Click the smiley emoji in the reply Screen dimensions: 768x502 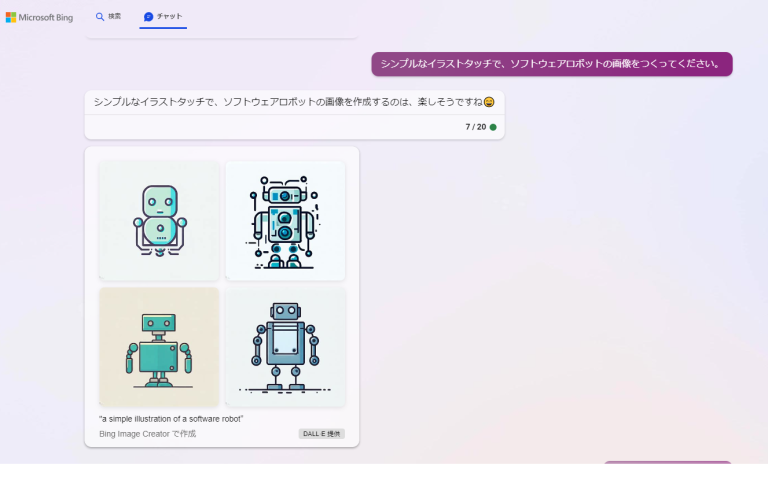click(x=489, y=102)
